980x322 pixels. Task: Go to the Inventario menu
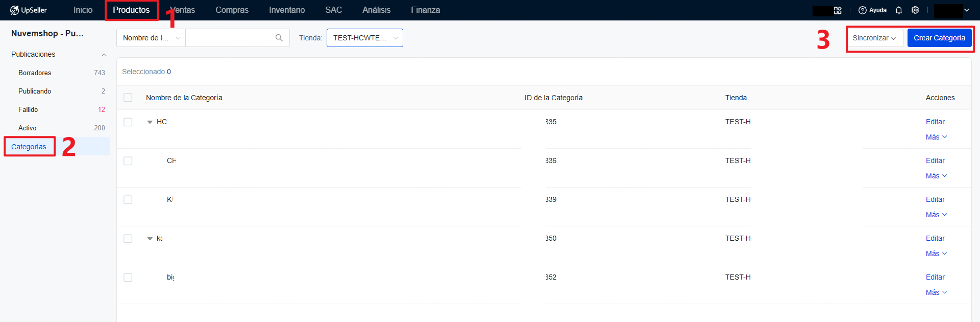[286, 10]
